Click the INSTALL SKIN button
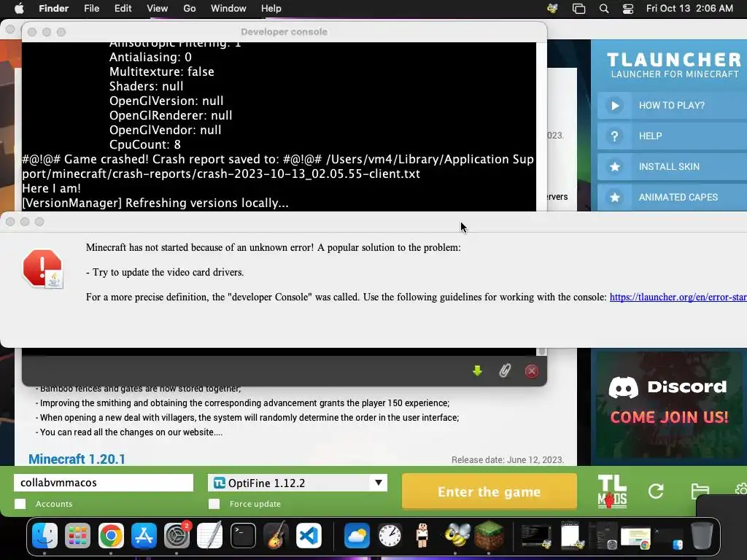 click(x=672, y=167)
